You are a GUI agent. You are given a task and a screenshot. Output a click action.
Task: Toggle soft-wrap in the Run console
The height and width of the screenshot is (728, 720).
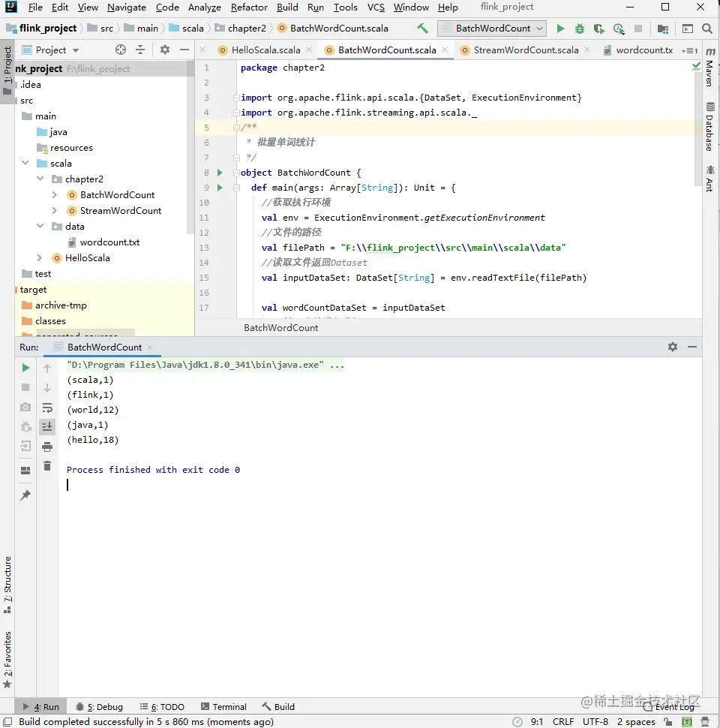pos(46,408)
